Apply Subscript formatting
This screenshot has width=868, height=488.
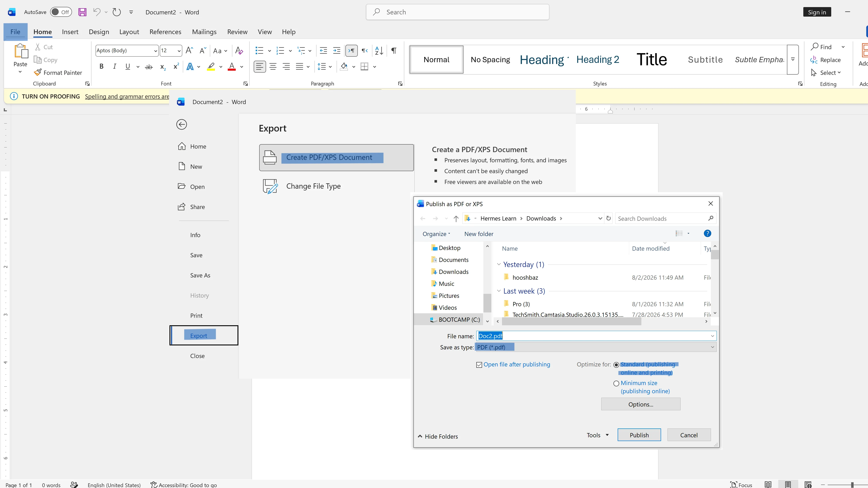pos(163,67)
